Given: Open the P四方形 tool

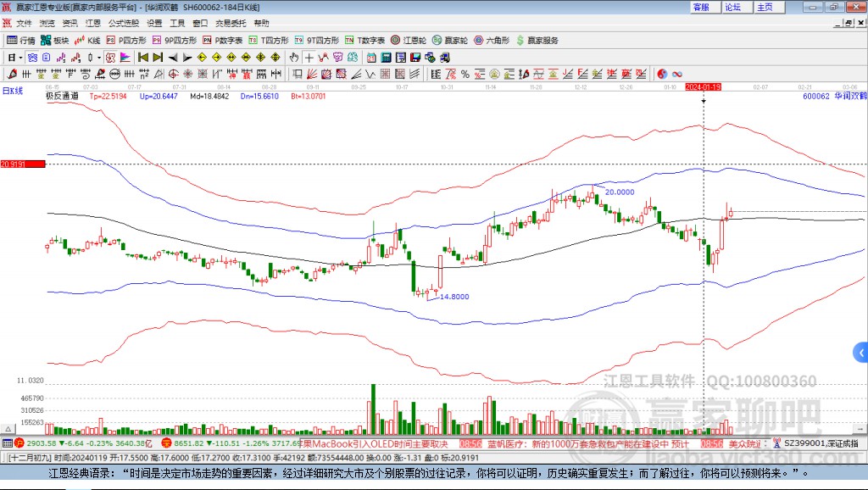Looking at the screenshot, I should [x=126, y=41].
